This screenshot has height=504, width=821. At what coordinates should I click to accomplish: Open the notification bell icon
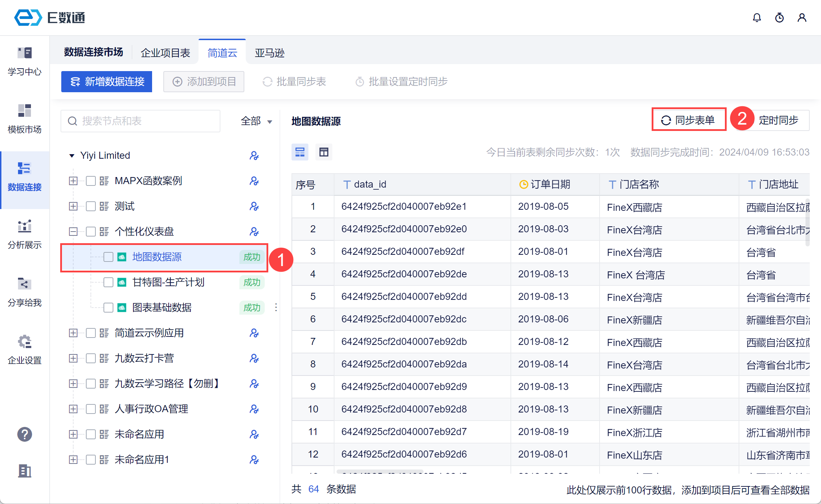coord(757,18)
